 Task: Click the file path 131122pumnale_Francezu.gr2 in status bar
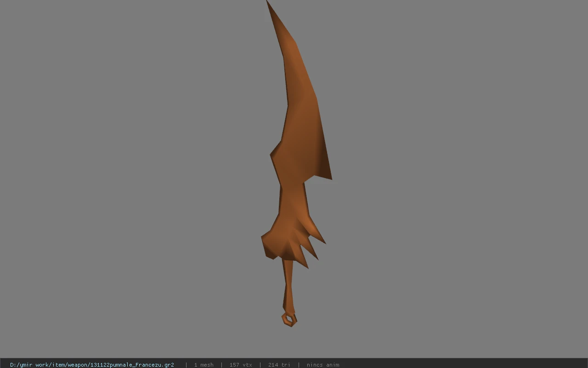coord(92,365)
